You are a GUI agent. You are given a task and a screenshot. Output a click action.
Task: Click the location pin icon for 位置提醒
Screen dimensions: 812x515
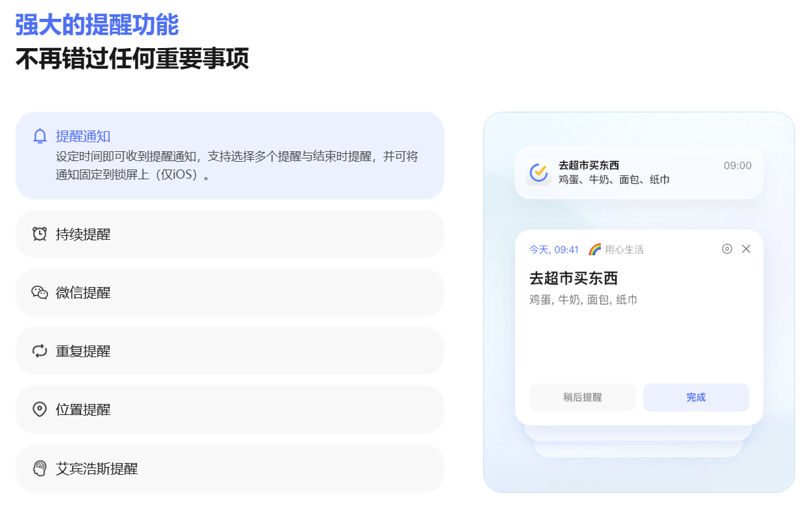pyautogui.click(x=40, y=410)
